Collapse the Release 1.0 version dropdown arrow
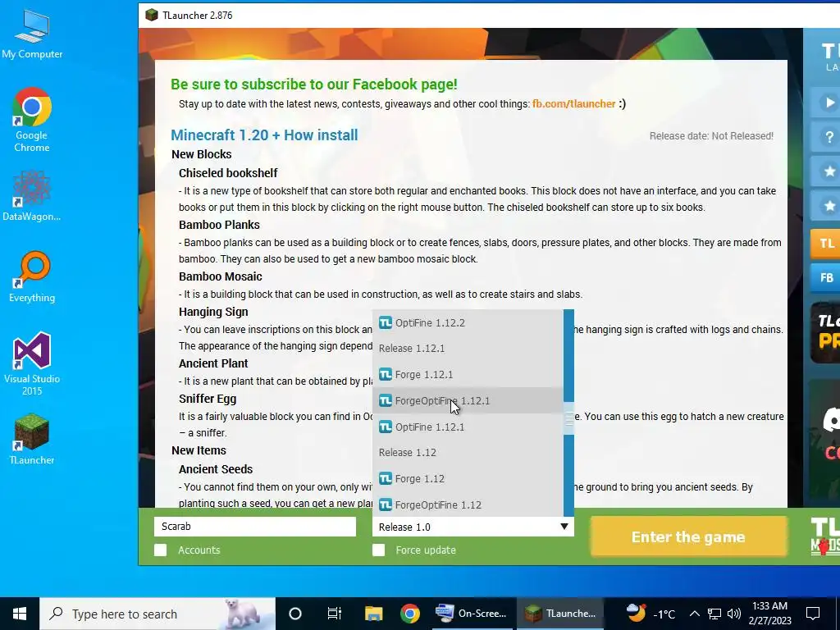 pos(564,527)
